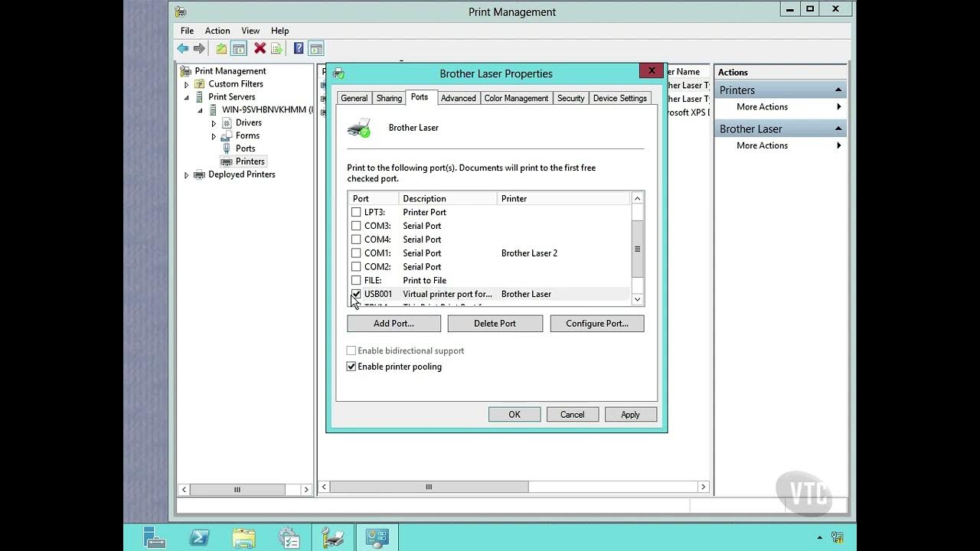980x551 pixels.
Task: Check the COM4: port checkbox
Action: tap(356, 240)
